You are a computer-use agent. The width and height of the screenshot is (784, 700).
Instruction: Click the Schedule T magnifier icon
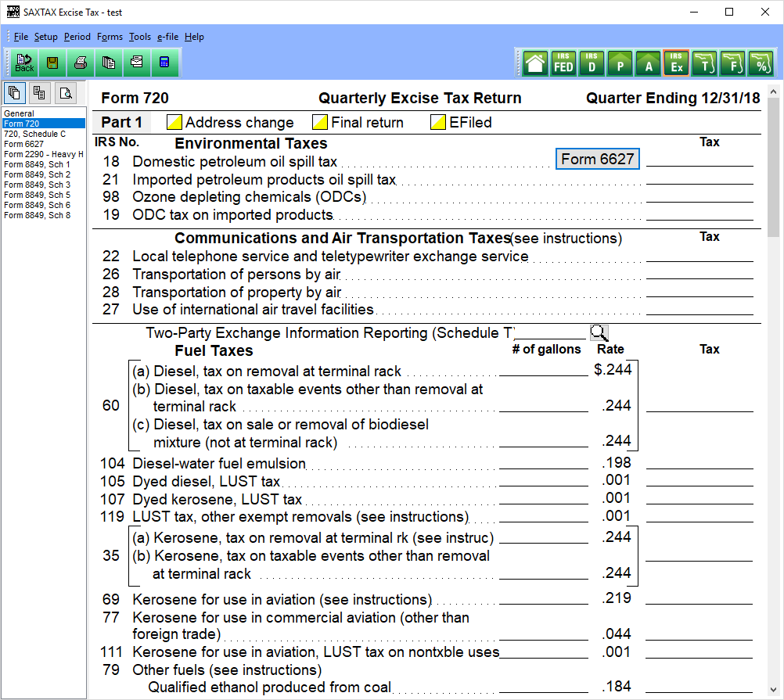599,332
